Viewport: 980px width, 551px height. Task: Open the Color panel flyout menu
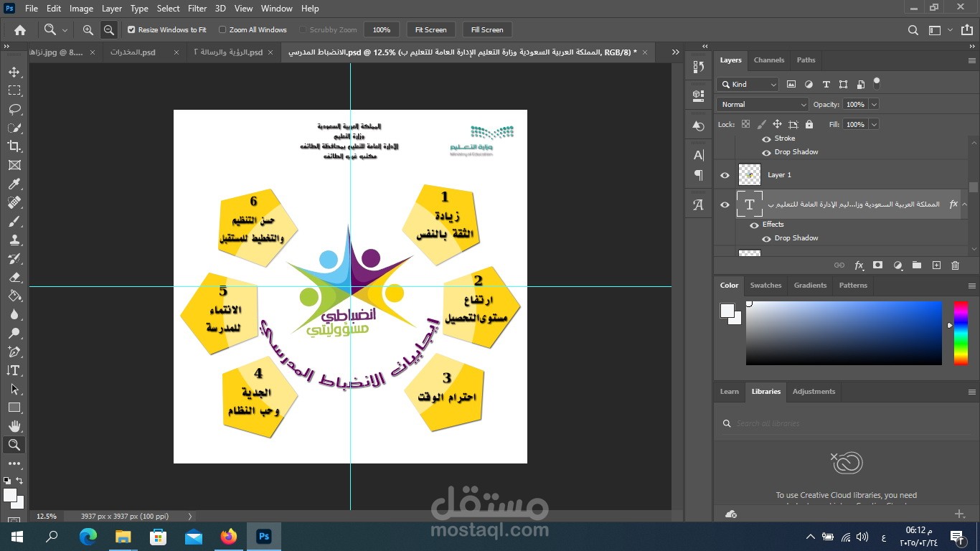coord(971,286)
